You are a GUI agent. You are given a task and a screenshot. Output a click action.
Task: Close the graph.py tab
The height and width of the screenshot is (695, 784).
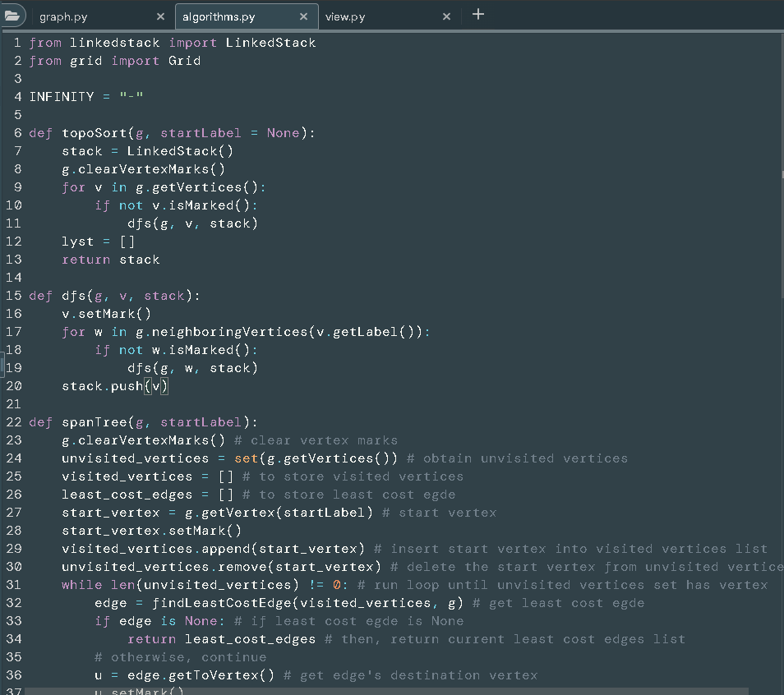[161, 15]
